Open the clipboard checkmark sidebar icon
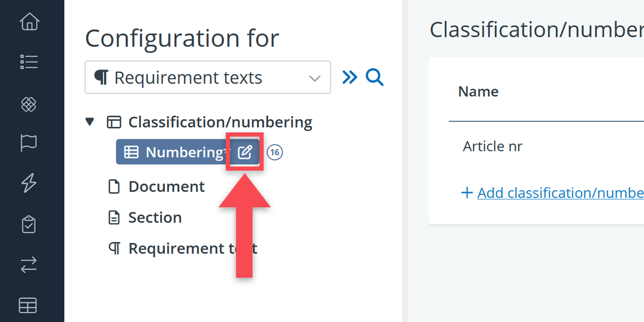This screenshot has height=322, width=644. point(29,224)
